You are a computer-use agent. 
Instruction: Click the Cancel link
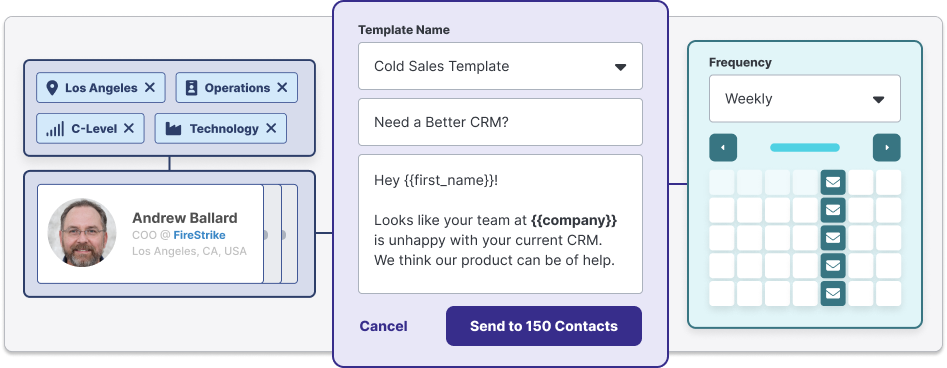coord(384,326)
